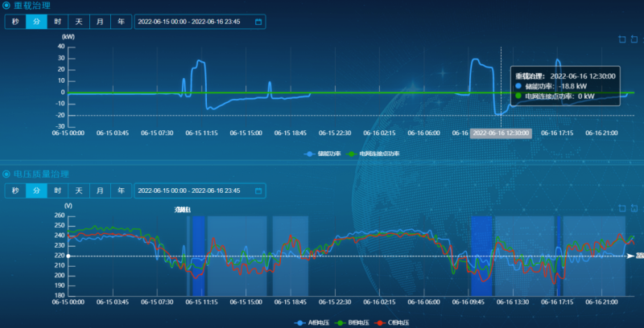The height and width of the screenshot is (328, 644).
Task: Toggle the 电网连接点功率 legend item
Action: pos(373,154)
